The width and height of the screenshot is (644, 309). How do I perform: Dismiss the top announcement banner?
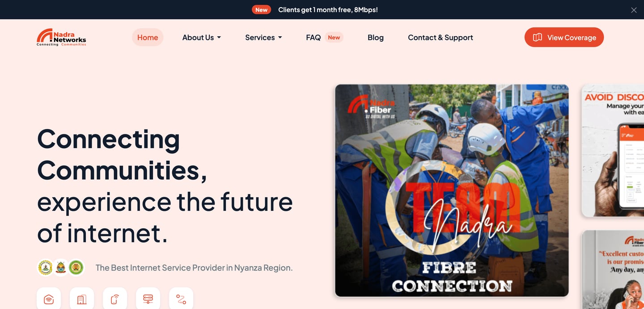[x=634, y=10]
